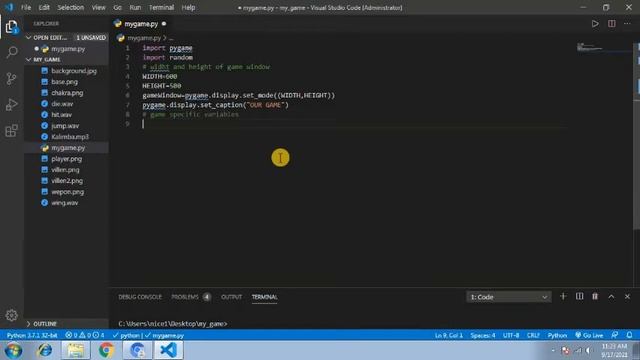
Task: Open Internet Explorer from taskbar
Action: (44, 350)
